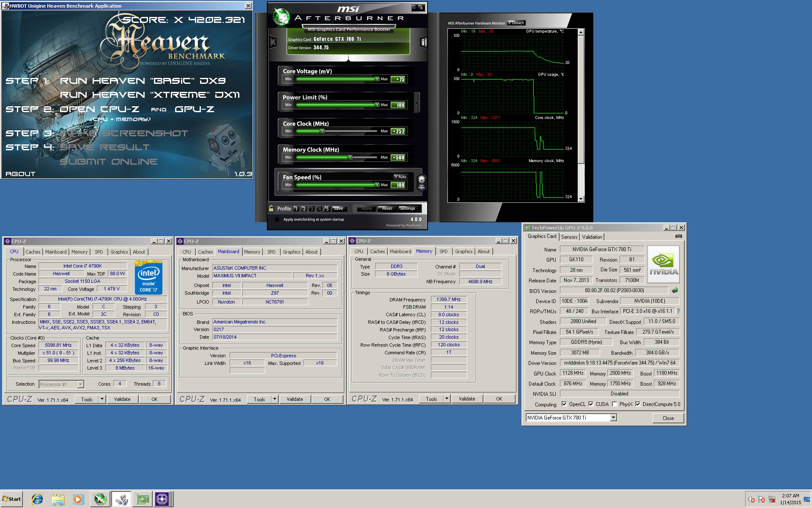Toggle fan speed Auto button
This screenshot has height=508, width=812.
401,177
